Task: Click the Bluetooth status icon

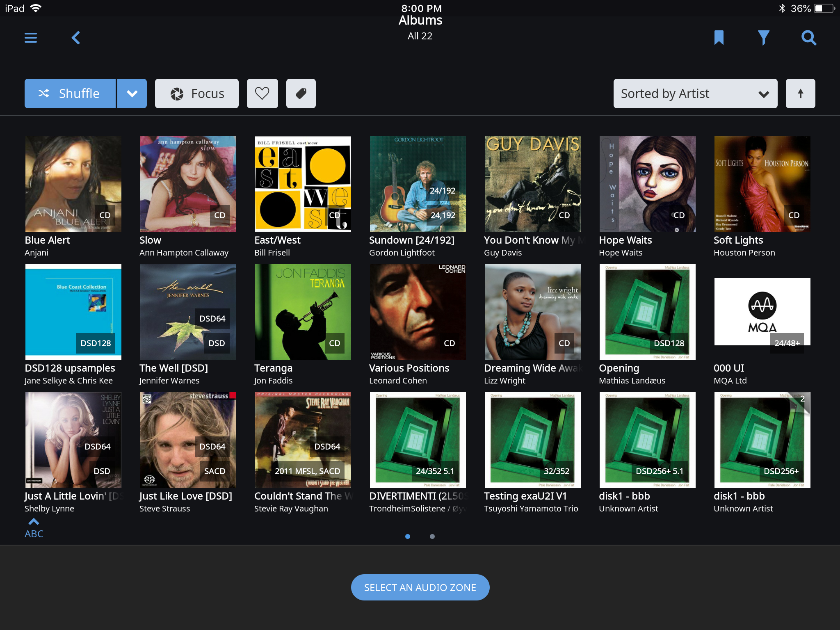Action: pos(782,8)
